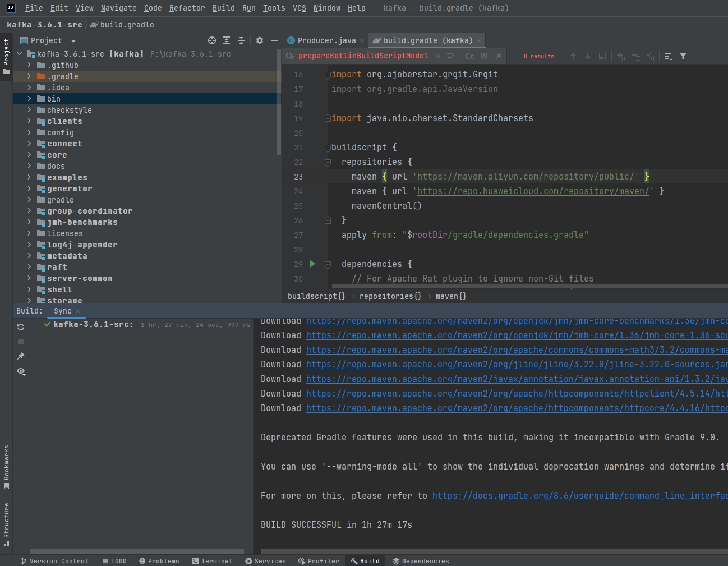The image size is (728, 566).
Task: Expand the examples folder
Action: (29, 177)
